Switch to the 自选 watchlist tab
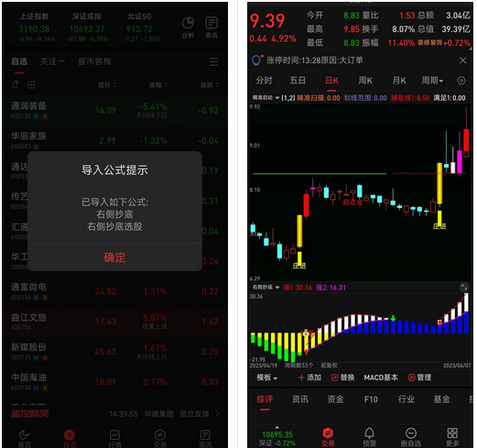Image resolution: width=477 pixels, height=448 pixels. 19,61
